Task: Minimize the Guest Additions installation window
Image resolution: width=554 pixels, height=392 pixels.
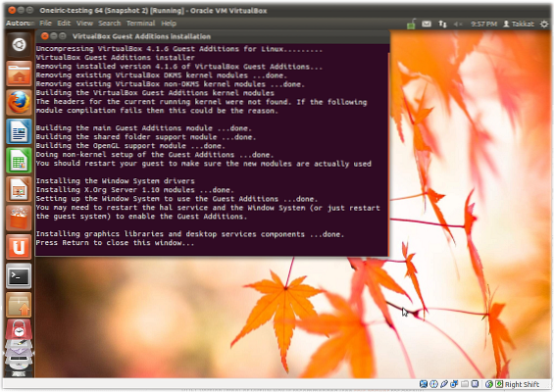Action: point(54,36)
